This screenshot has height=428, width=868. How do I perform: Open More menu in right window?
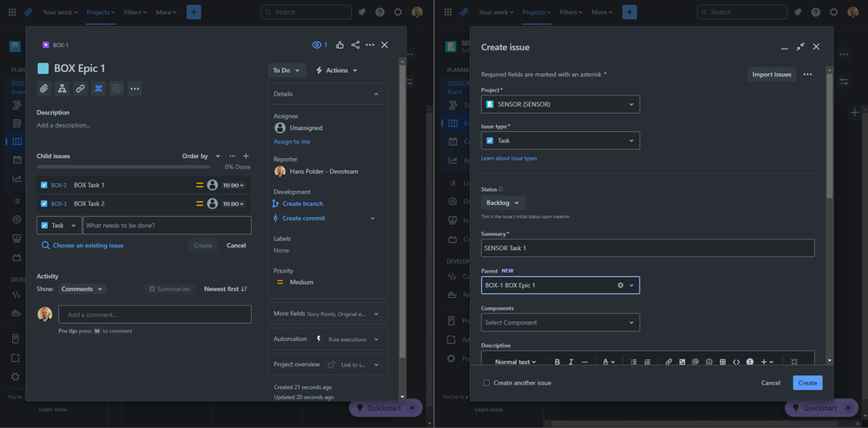[602, 12]
